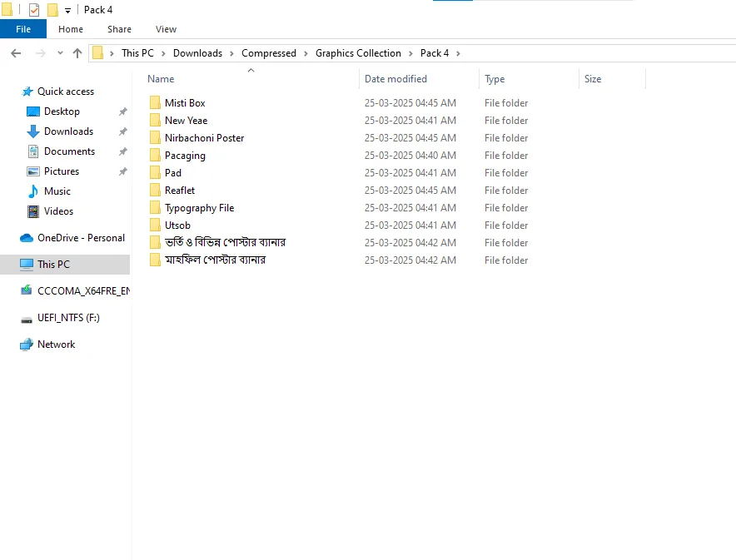The width and height of the screenshot is (736, 560).
Task: Click the UEFI_NTFS (F:) drive
Action: point(68,318)
